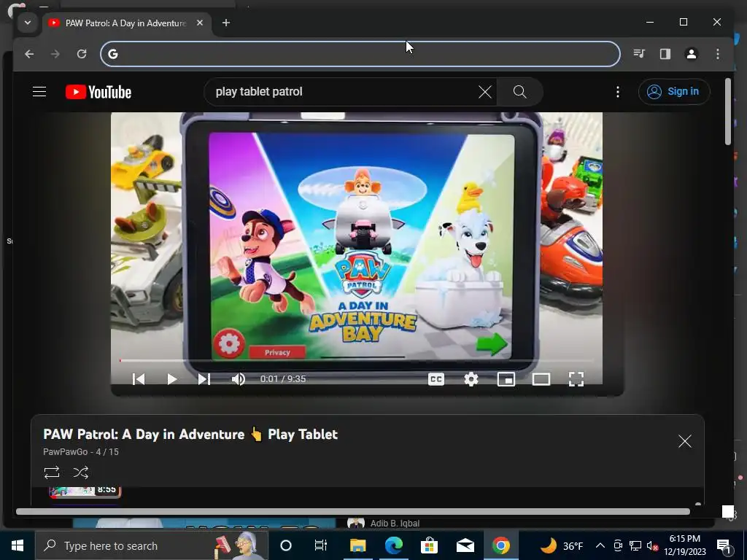This screenshot has width=747, height=560.
Task: Toggle shuffle playlist button
Action: (x=80, y=472)
